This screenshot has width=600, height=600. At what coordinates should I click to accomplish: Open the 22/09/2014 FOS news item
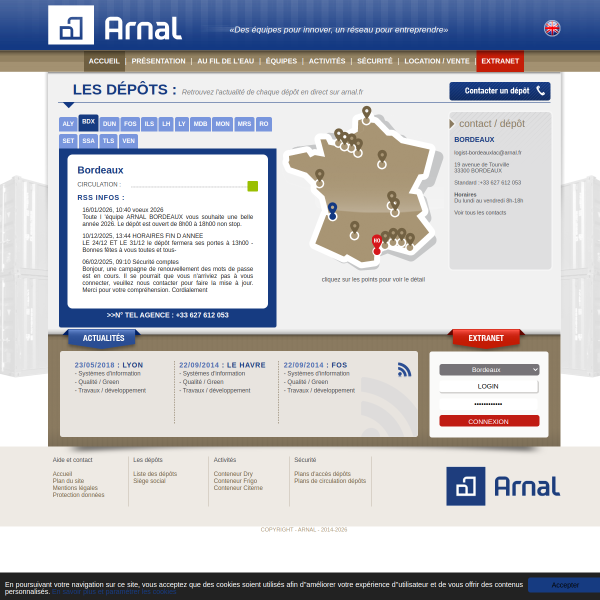pos(315,365)
